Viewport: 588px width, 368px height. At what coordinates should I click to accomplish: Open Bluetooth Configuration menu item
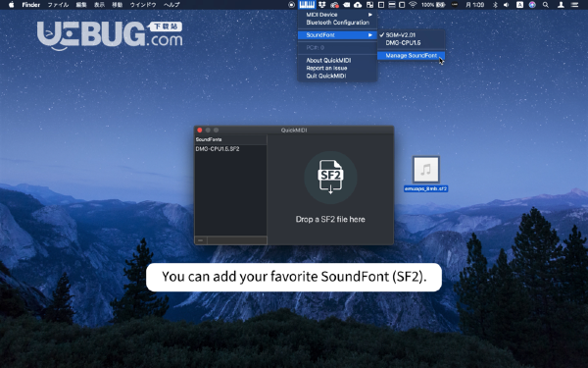point(337,23)
